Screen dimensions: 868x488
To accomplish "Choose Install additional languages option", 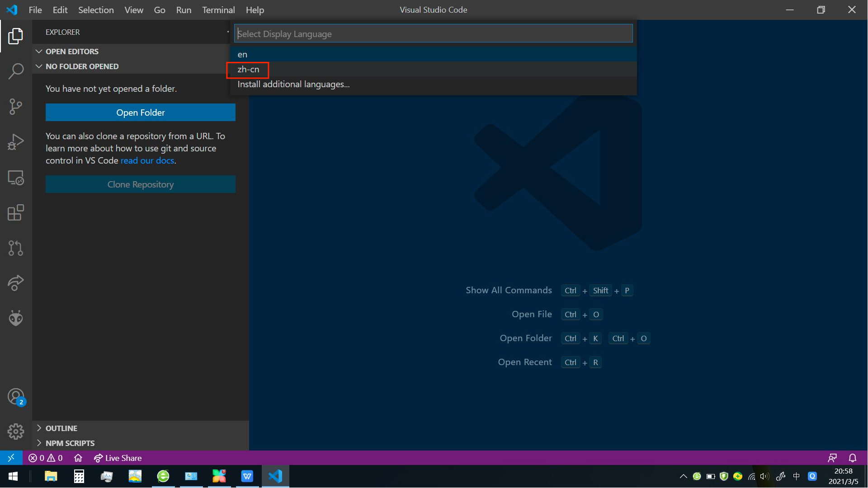I will click(293, 84).
